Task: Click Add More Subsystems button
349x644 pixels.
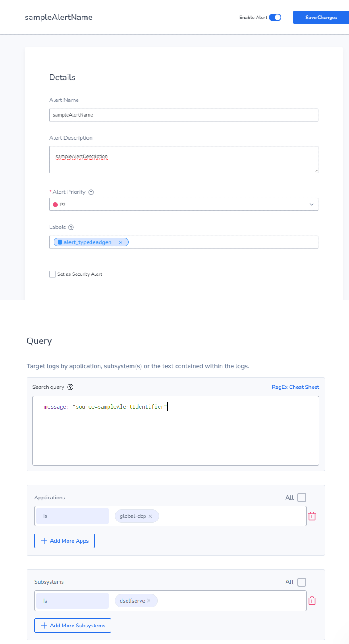Action: (x=73, y=626)
